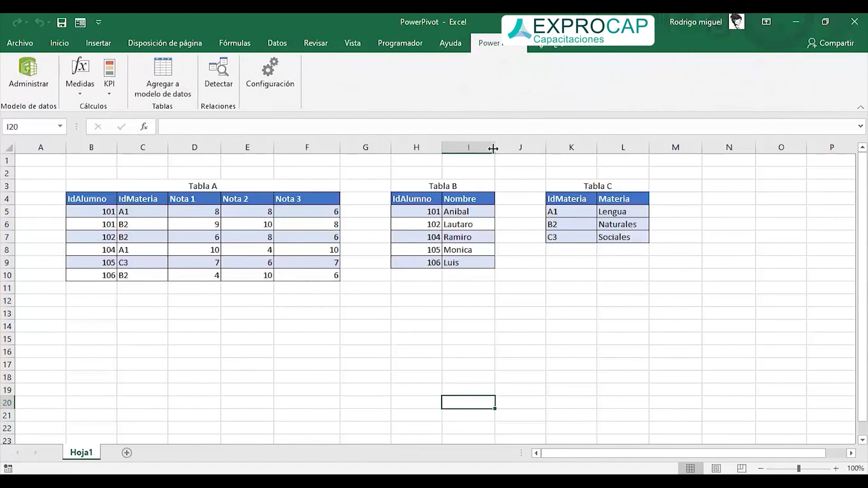Redo the last undone action
Screen dimensions: 868x488
[17, 22]
